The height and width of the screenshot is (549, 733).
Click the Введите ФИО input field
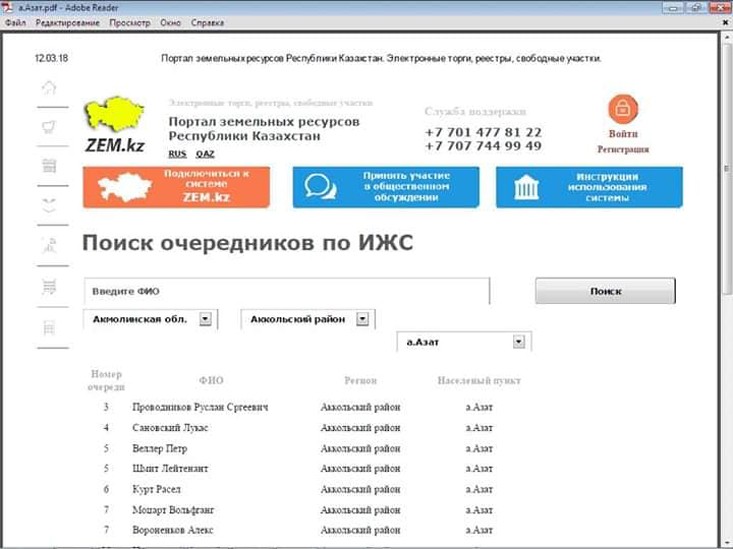point(287,291)
